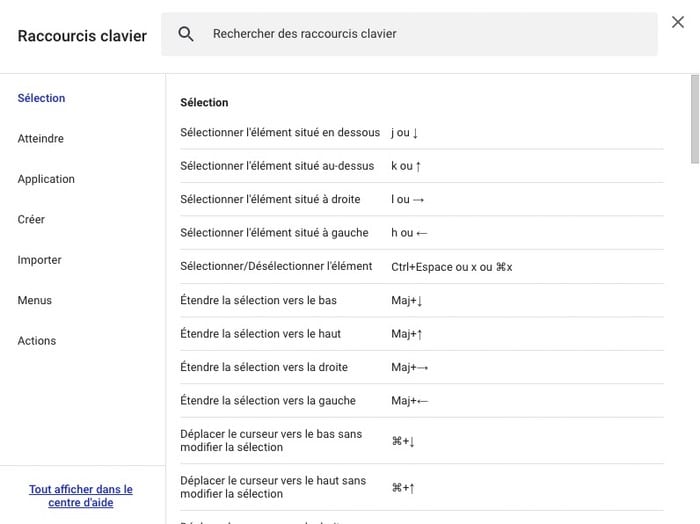Click the 'Sélectionner/Désélectionner l'élément' row
The width and height of the screenshot is (700, 524).
click(276, 267)
